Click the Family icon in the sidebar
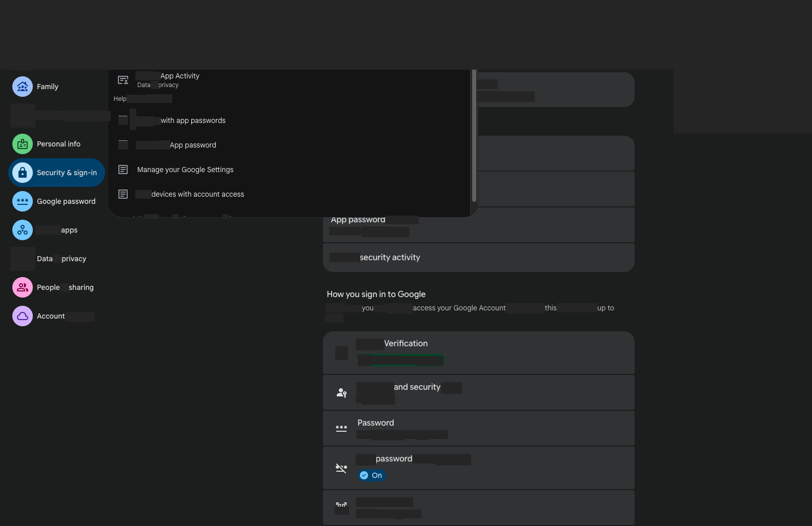The image size is (812, 526). click(x=23, y=87)
